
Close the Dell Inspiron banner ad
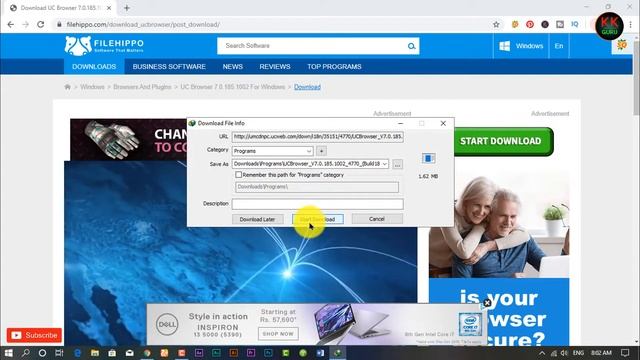point(487,303)
